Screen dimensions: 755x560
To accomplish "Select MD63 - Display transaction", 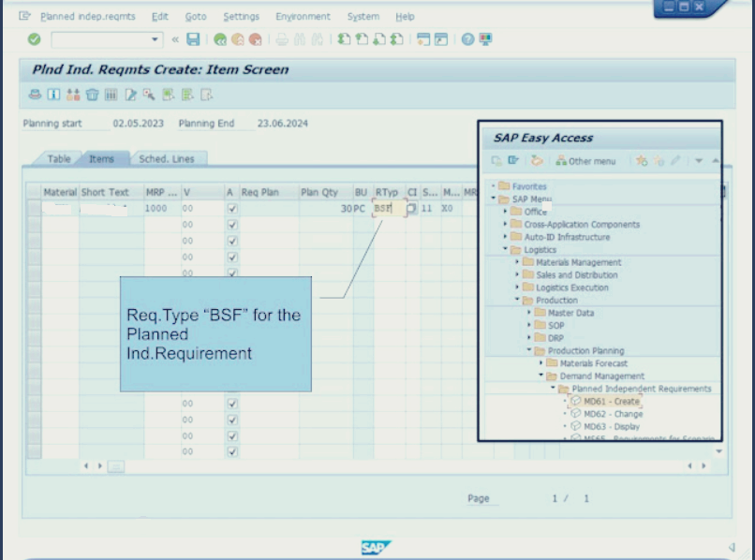I will click(612, 427).
